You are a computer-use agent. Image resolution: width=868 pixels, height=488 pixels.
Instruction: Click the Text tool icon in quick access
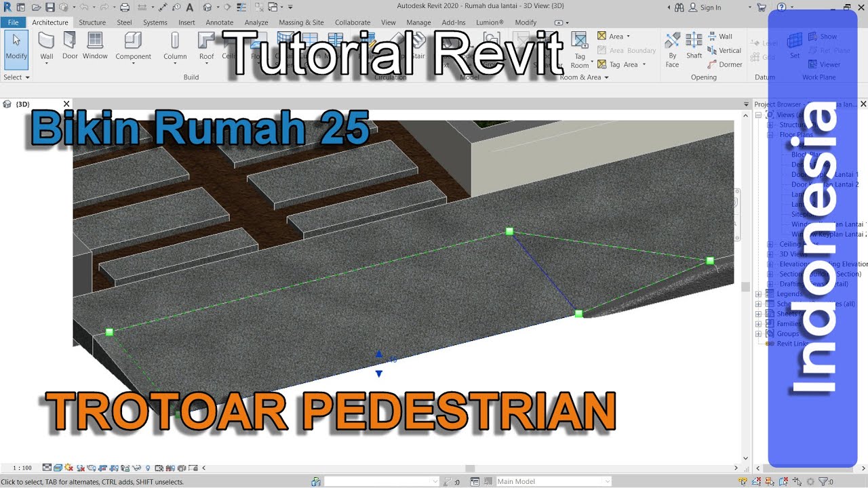tap(190, 7)
